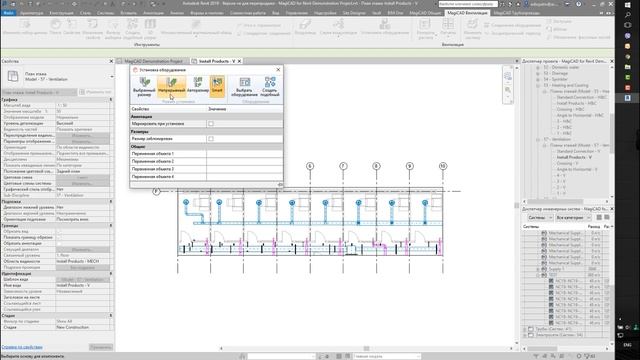The width and height of the screenshot is (640, 360).
Task: Click second view icon right of Все категории
Action: pyautogui.click(x=607, y=218)
